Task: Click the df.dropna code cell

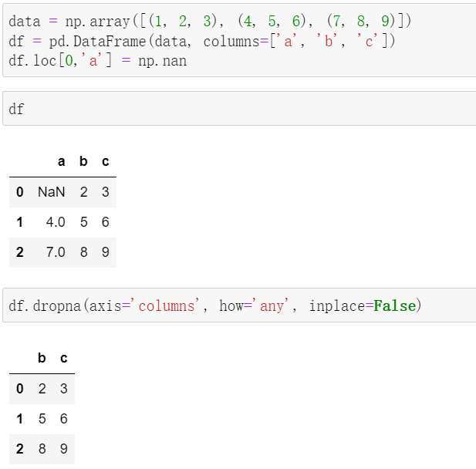Action: pyautogui.click(x=239, y=305)
